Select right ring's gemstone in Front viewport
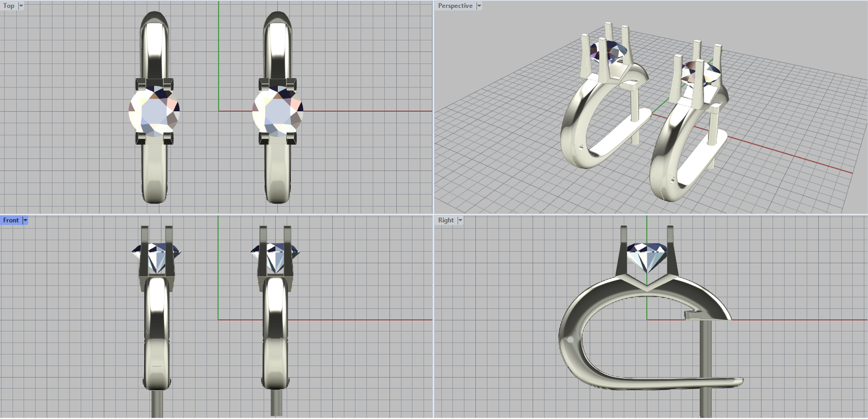The image size is (868, 419). [x=275, y=256]
